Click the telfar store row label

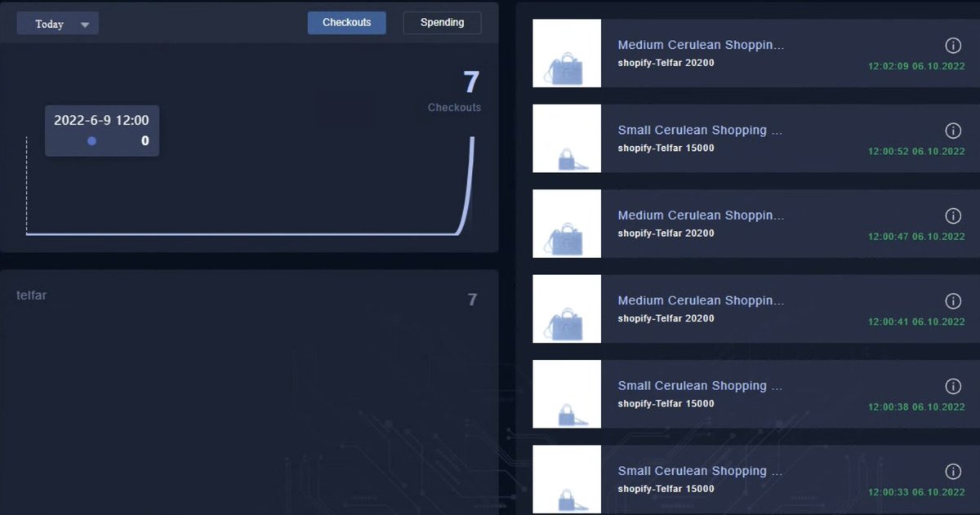point(31,295)
